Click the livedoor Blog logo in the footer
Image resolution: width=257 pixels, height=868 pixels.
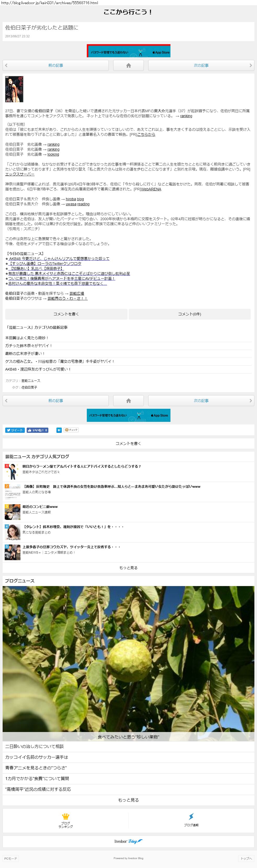pyautogui.click(x=128, y=841)
